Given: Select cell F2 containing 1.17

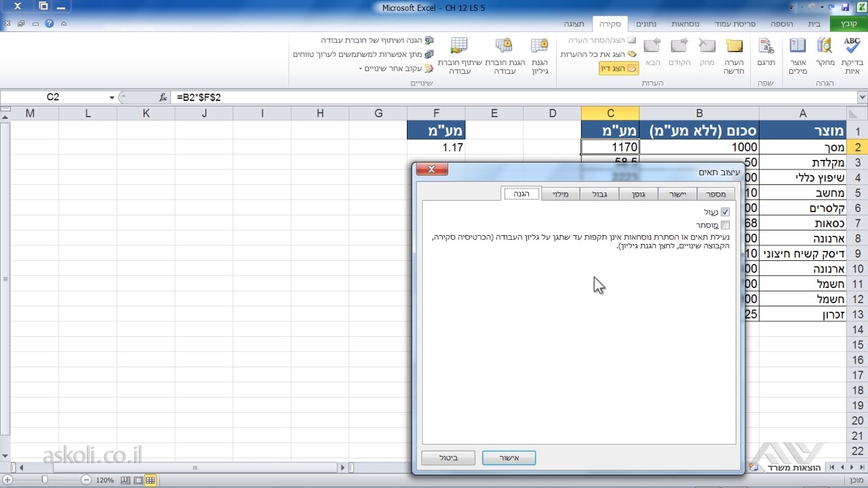Looking at the screenshot, I should [436, 147].
